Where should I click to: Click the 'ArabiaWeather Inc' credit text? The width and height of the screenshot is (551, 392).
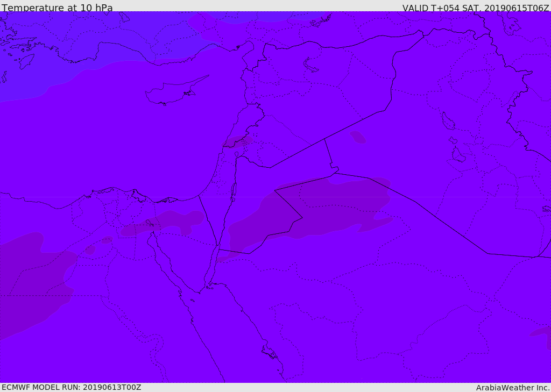coord(512,388)
